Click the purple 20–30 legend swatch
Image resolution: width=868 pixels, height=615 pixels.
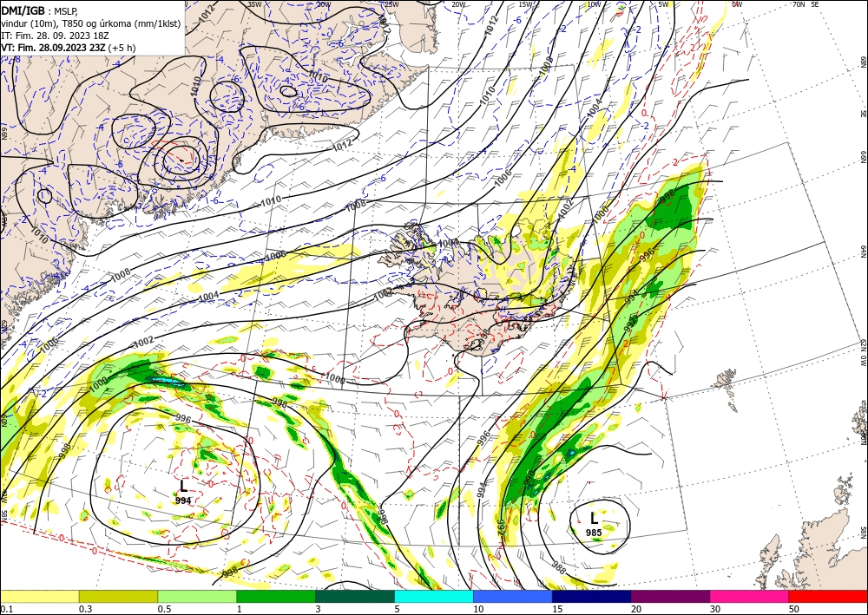tap(670, 596)
